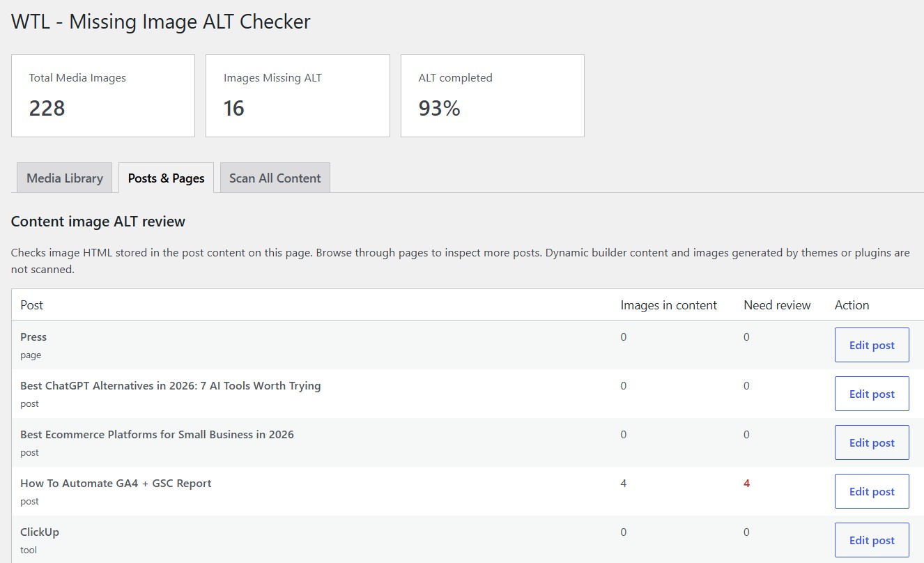This screenshot has height=563, width=924.
Task: Click the Post column header
Action: pos(32,305)
